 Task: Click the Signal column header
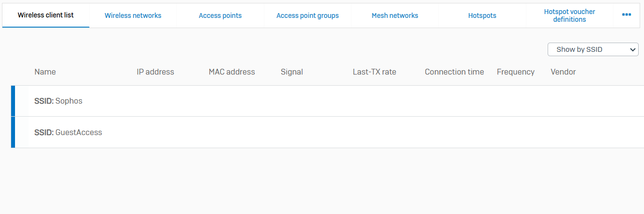tap(291, 72)
